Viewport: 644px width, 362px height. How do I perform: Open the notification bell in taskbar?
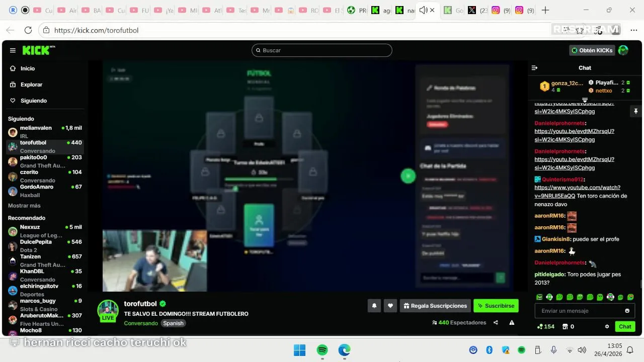tap(630, 350)
